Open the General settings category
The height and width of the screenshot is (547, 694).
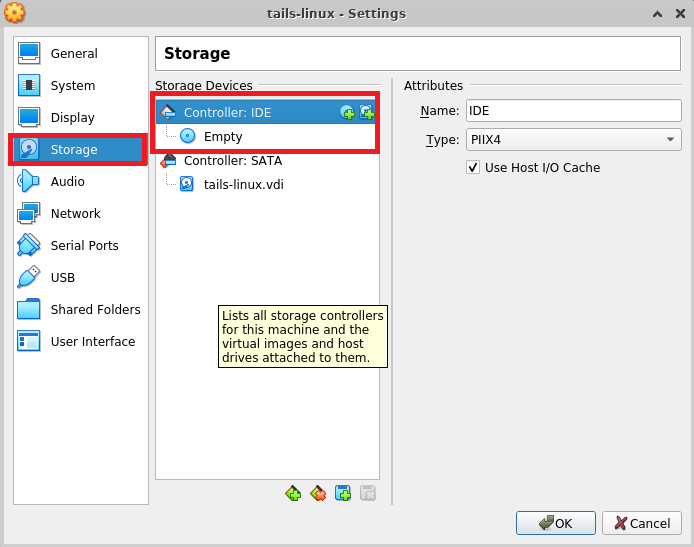[81, 54]
